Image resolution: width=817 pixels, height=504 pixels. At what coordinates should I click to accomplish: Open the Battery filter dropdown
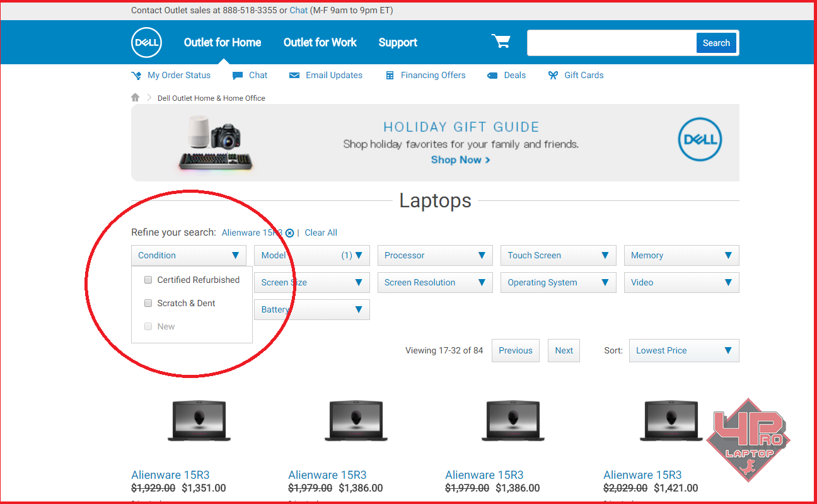pyautogui.click(x=311, y=309)
